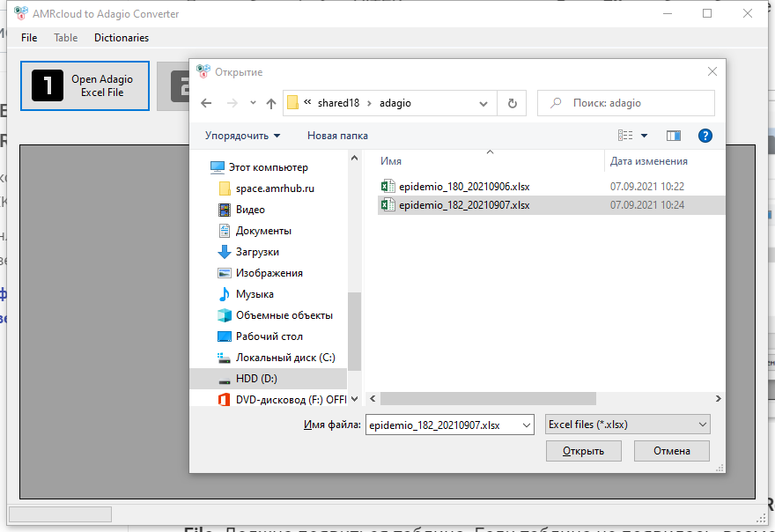Click the Рабочий стол desktop icon
Viewport: 775px width, 532px height.
(225, 336)
